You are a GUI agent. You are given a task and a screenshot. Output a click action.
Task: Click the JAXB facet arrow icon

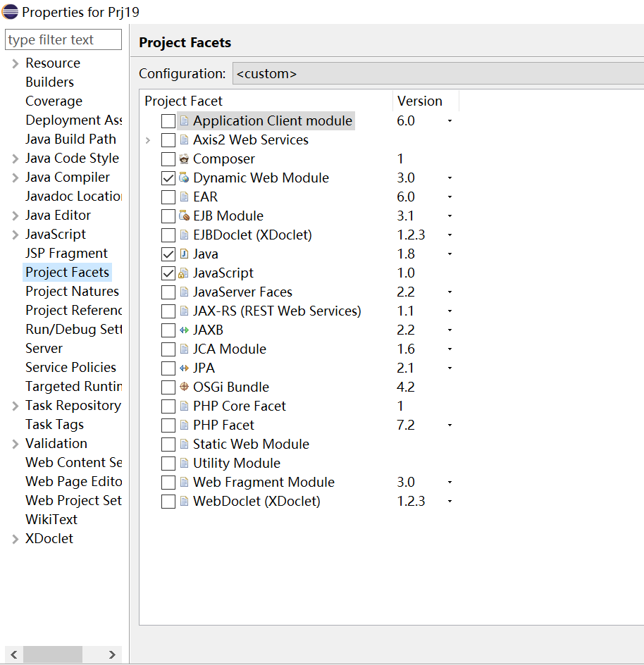click(184, 330)
